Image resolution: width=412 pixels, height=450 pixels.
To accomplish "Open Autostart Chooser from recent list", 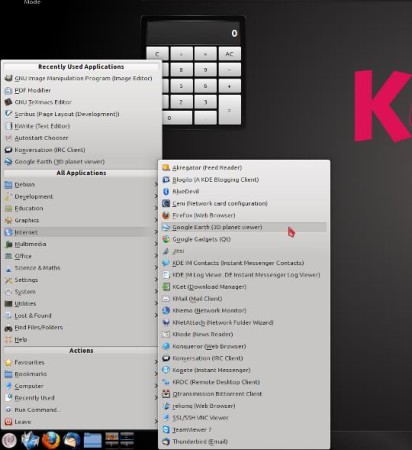I will tap(81, 138).
